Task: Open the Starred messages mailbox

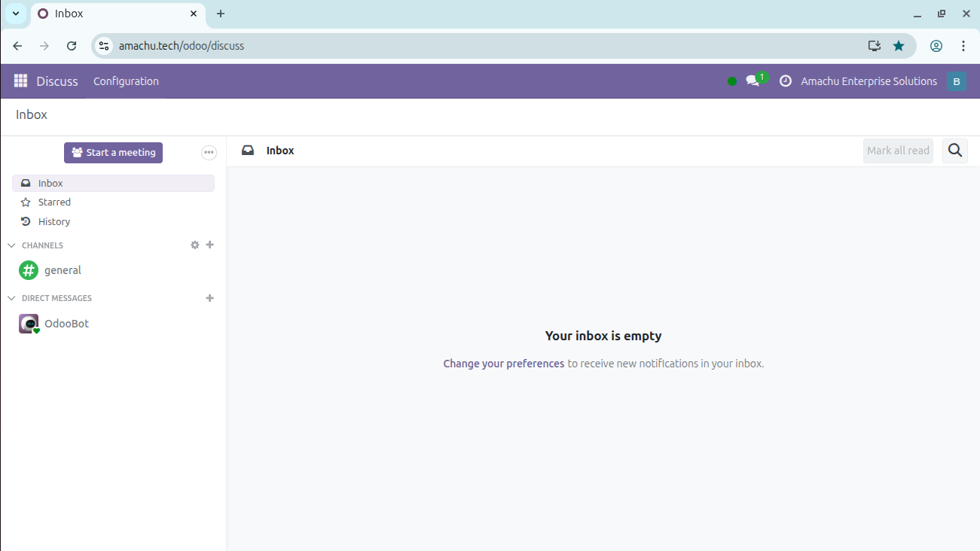Action: pyautogui.click(x=54, y=202)
